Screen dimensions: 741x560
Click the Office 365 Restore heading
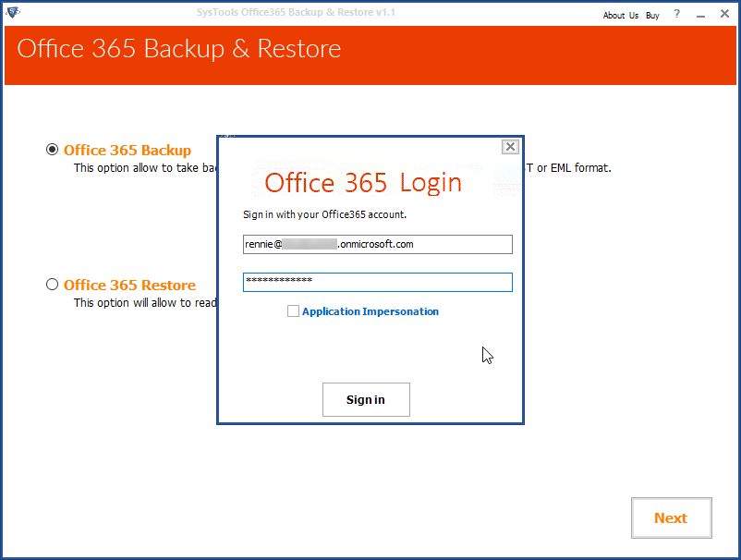[129, 285]
